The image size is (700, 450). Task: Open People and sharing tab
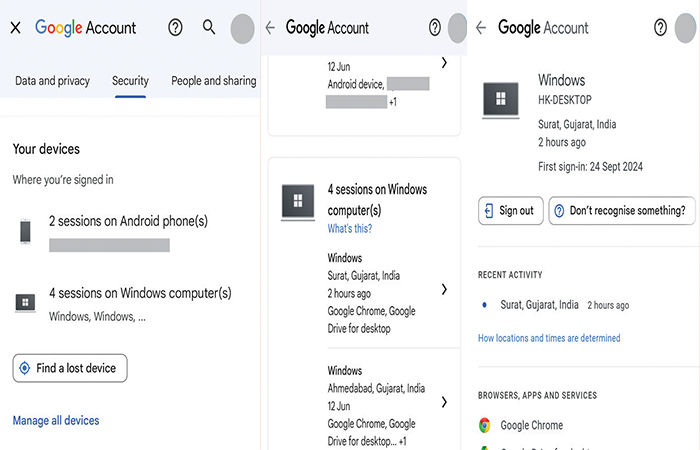(x=213, y=81)
